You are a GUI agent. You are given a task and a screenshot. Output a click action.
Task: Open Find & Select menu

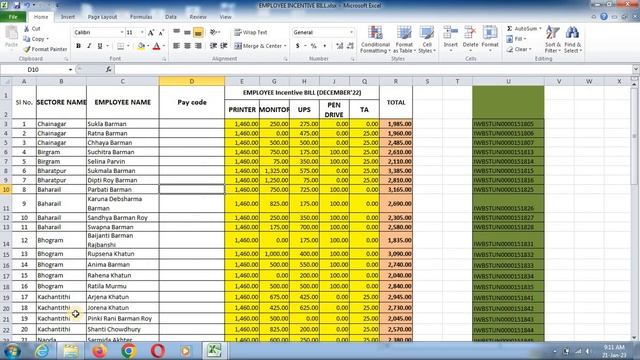coord(573,39)
